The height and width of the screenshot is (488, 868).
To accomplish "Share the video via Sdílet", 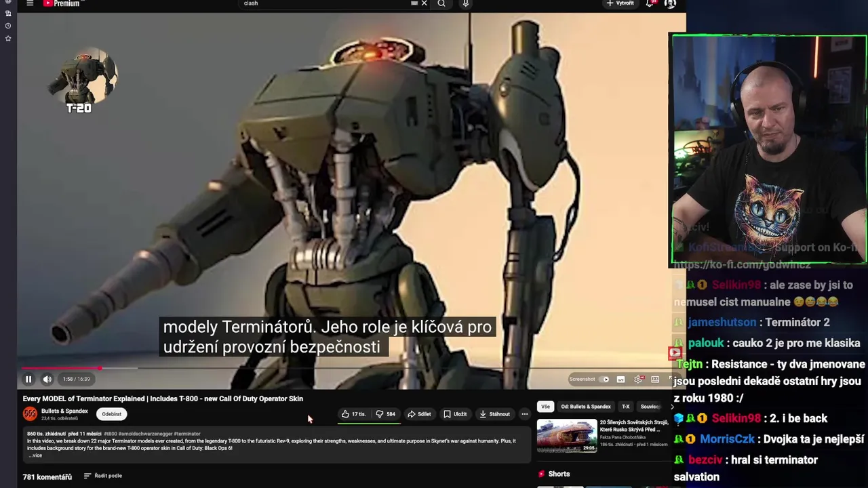I will point(419,414).
